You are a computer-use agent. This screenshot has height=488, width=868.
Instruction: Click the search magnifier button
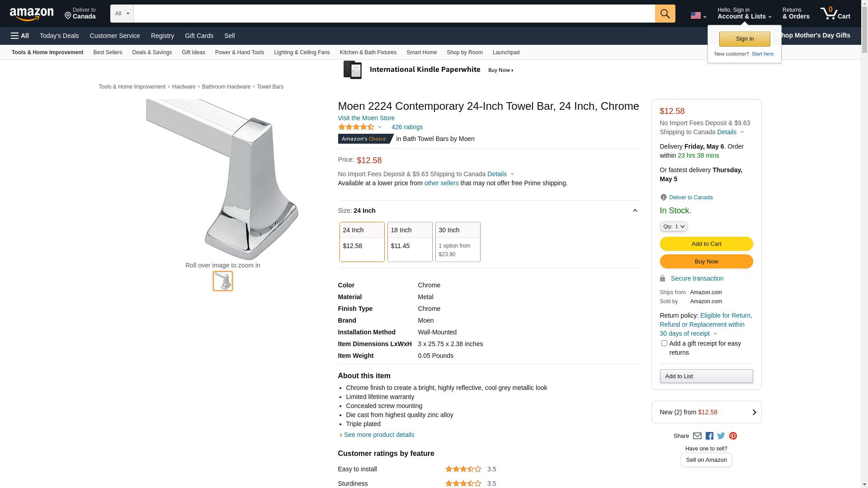(x=665, y=14)
